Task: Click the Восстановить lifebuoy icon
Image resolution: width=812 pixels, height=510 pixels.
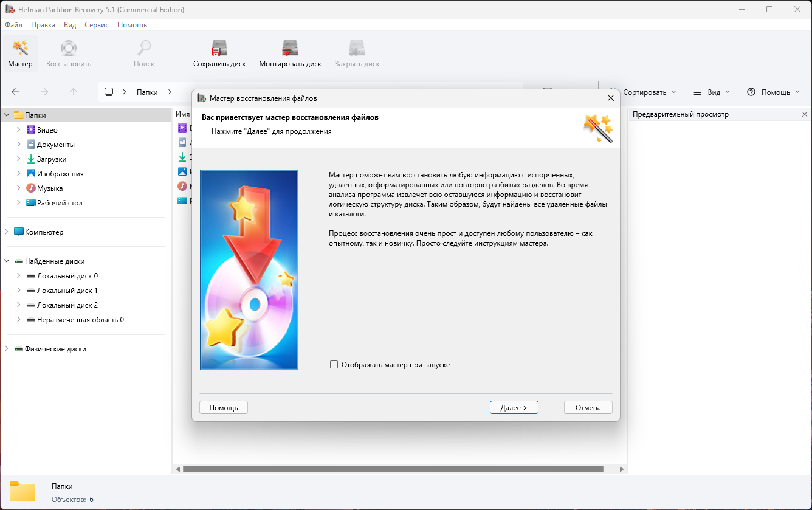Action: pos(69,48)
